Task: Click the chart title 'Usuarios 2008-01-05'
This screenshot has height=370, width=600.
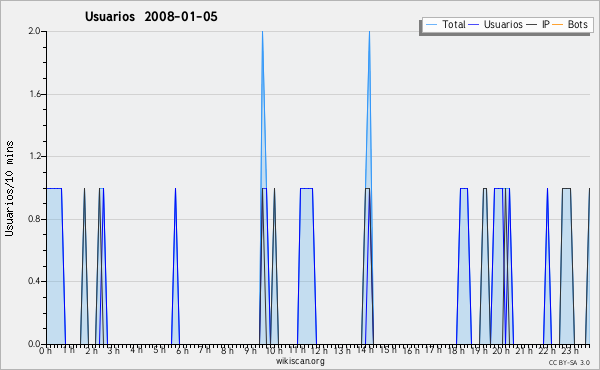Action: tap(151, 16)
